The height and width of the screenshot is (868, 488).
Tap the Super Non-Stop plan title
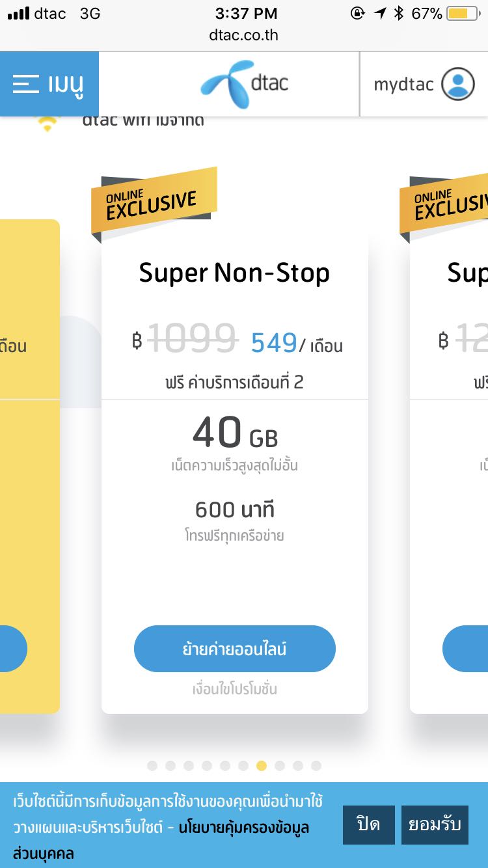[234, 273]
